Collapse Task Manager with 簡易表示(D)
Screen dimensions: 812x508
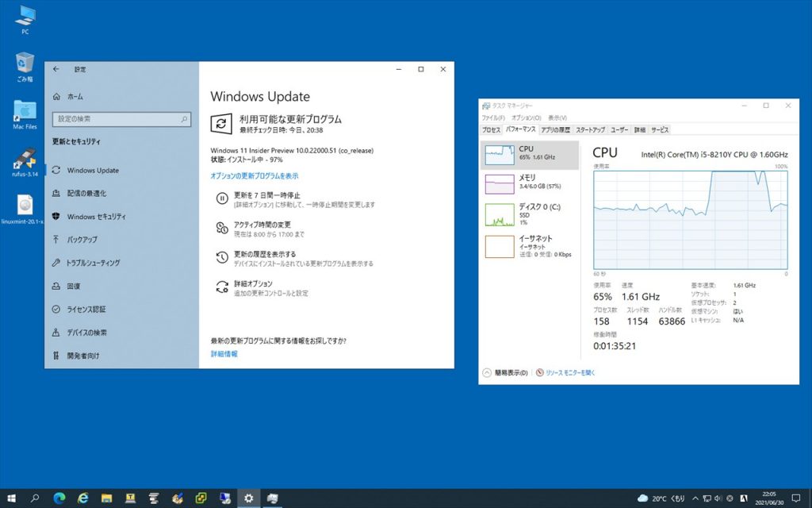(x=505, y=373)
